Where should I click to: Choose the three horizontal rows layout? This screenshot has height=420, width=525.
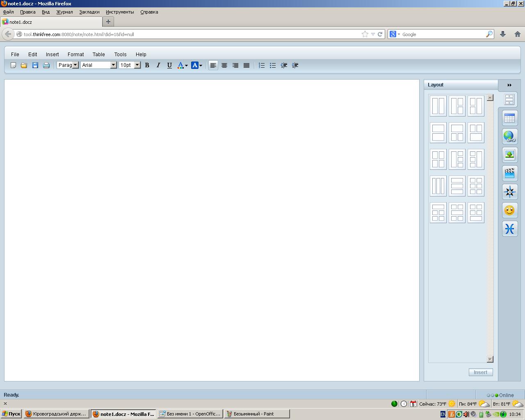point(457,186)
